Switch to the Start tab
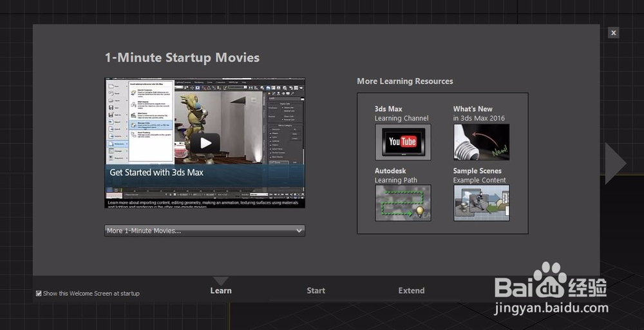Viewport: 644px width, 330px height. click(x=316, y=291)
